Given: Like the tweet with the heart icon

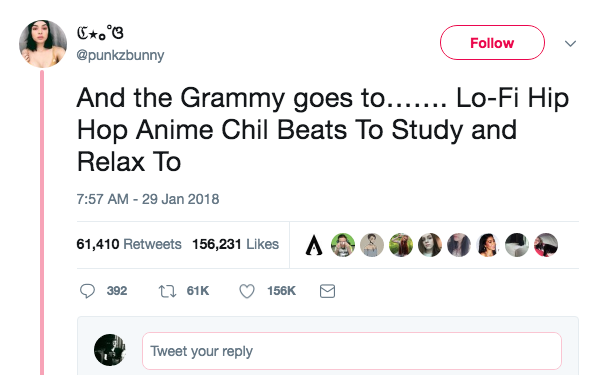Looking at the screenshot, I should click(x=247, y=291).
